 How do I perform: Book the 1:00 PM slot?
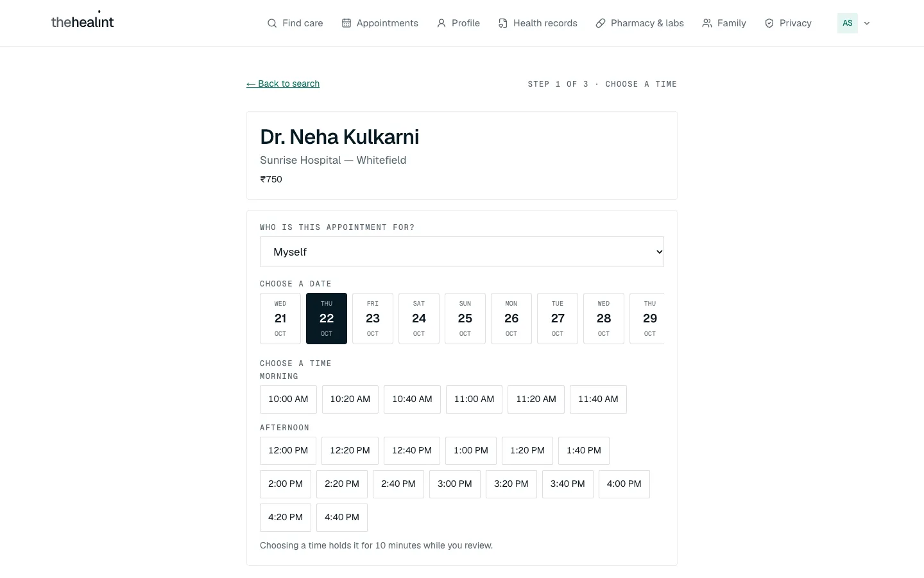click(x=471, y=451)
